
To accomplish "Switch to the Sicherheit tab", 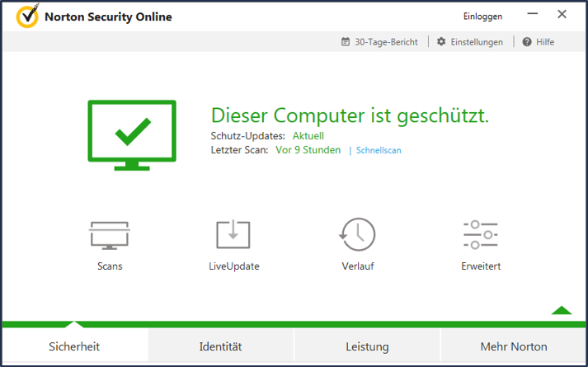I will point(74,346).
